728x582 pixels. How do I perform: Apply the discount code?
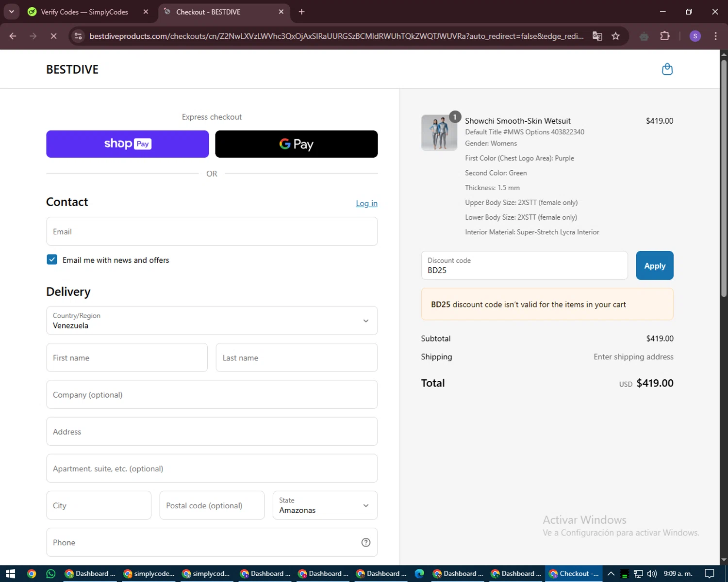(x=655, y=265)
